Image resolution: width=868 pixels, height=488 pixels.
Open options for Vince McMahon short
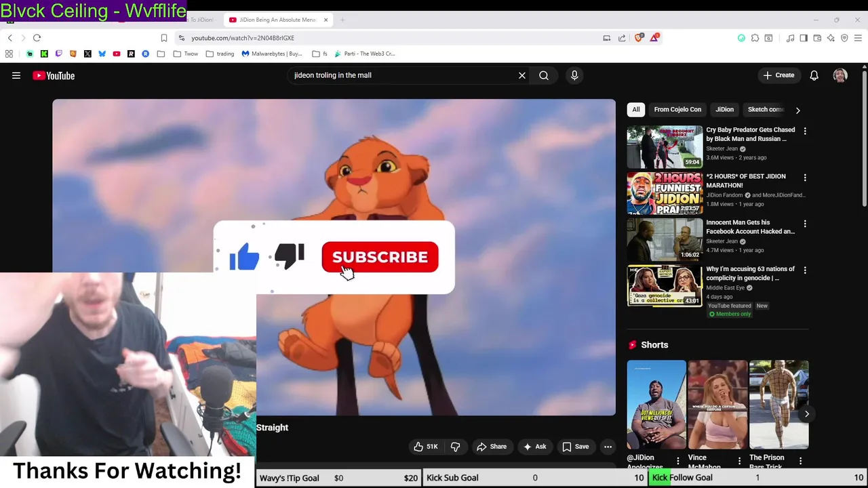pos(739,461)
